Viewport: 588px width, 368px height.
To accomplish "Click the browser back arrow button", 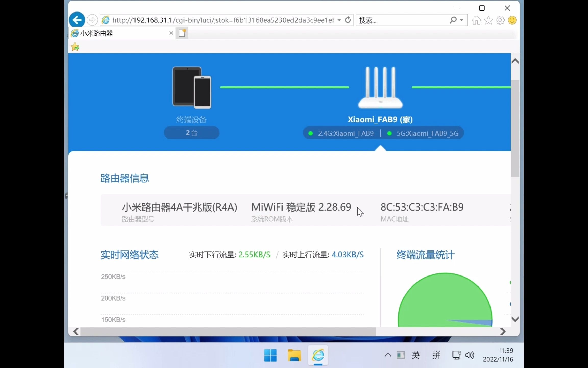I will click(77, 20).
